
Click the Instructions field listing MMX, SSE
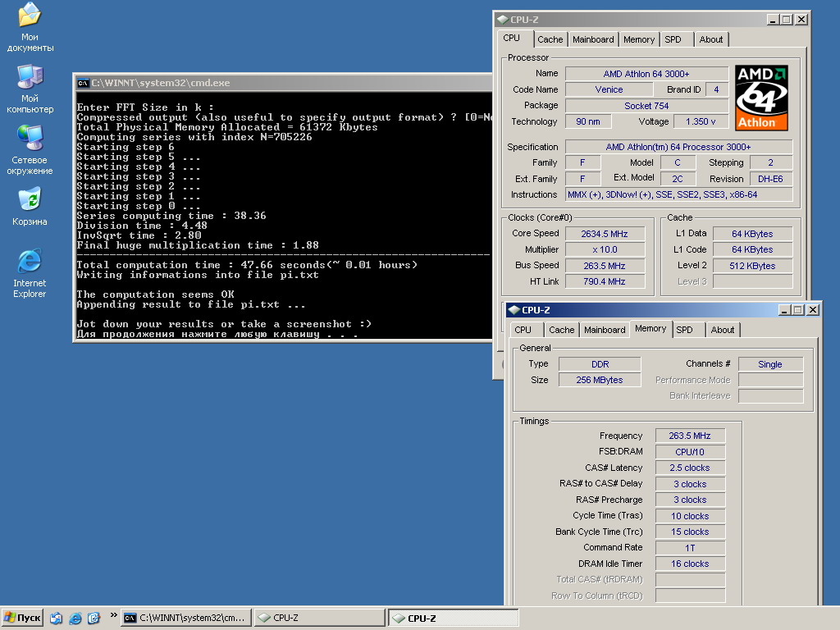678,194
